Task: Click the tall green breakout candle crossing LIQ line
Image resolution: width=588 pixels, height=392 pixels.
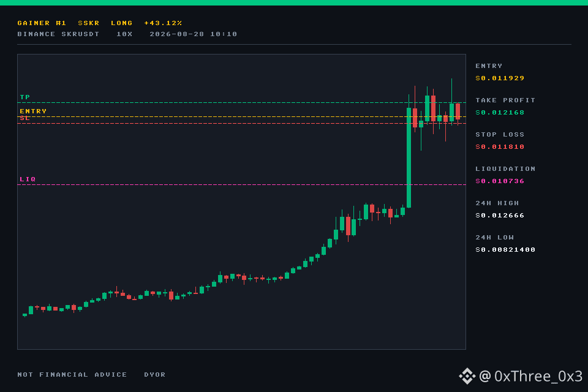Action: coord(409,157)
